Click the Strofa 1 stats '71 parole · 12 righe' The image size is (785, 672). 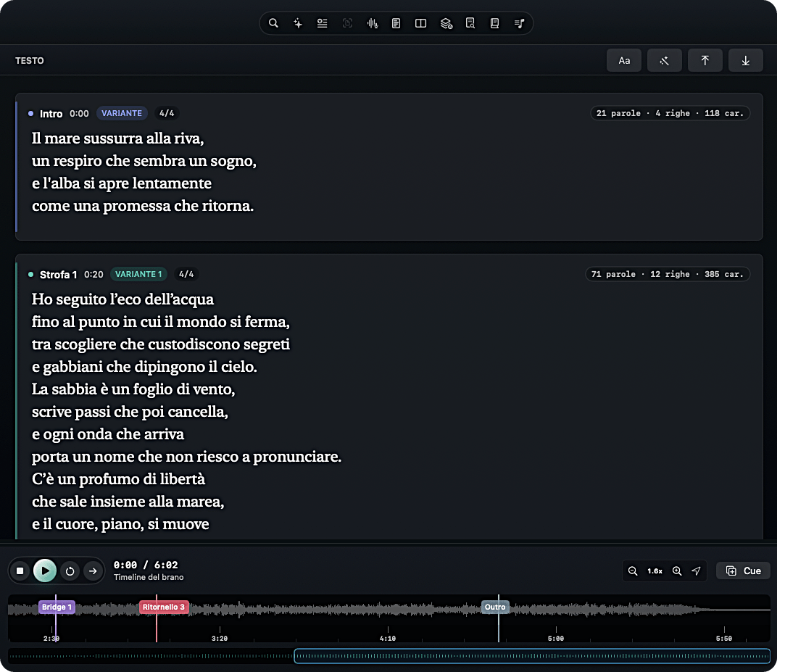pyautogui.click(x=668, y=274)
